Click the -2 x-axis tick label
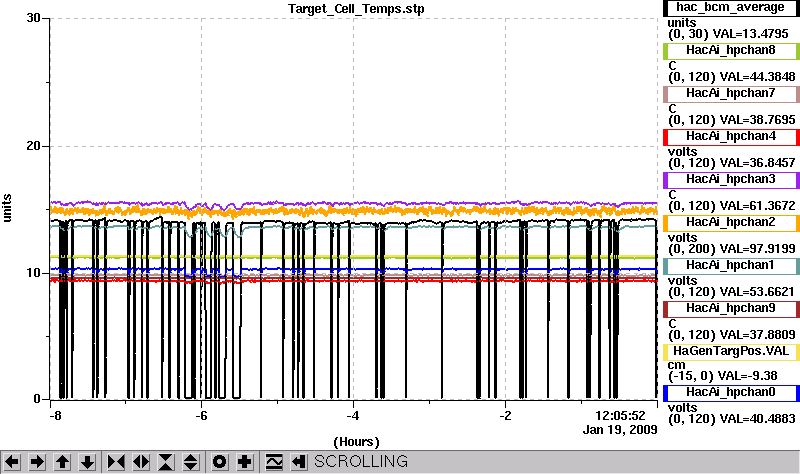Screen dimensions: 800x474 tap(505, 416)
